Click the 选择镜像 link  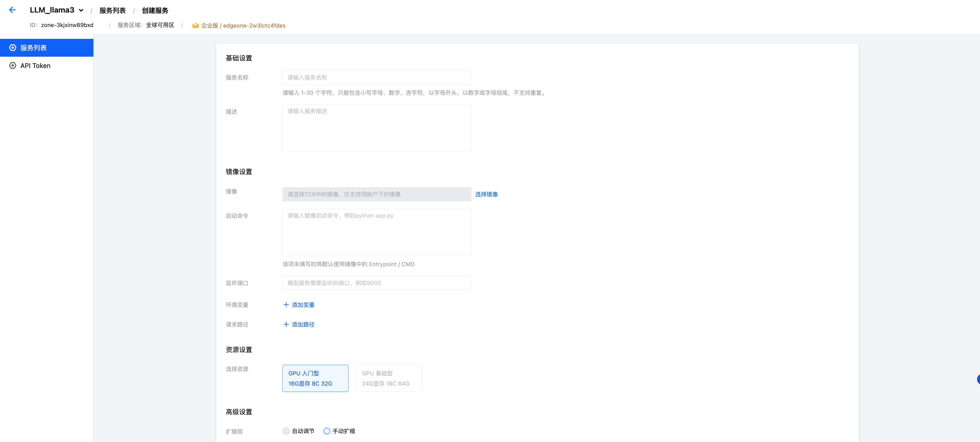point(486,194)
